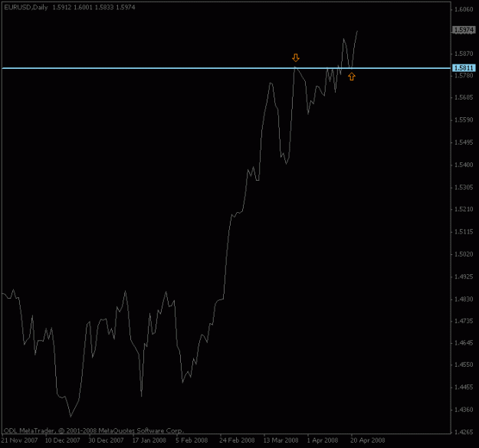Viewport: 479px width, 448px height.
Task: Click the 1.5400 price scale label
Action: pyautogui.click(x=464, y=165)
